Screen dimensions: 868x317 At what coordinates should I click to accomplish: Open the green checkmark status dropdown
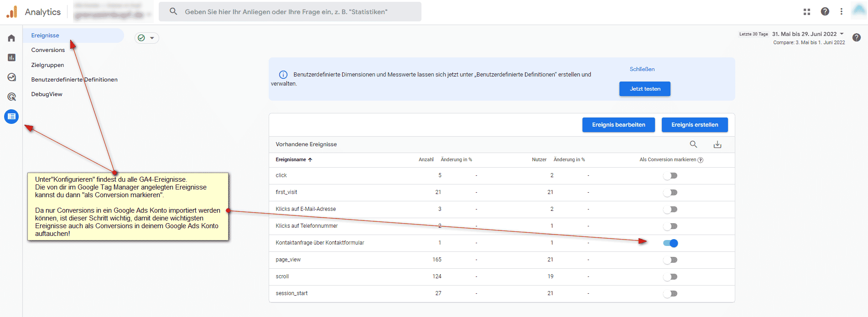146,38
